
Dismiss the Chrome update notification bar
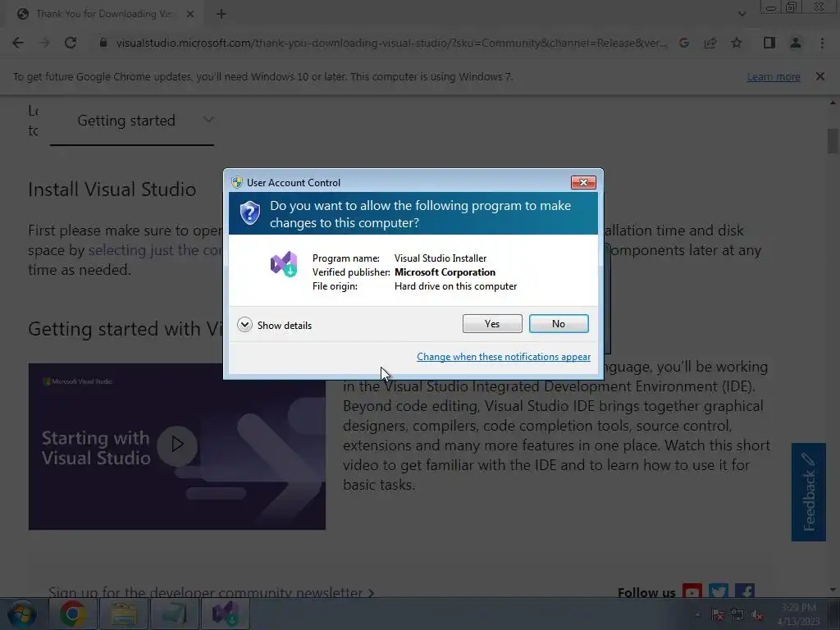point(819,76)
